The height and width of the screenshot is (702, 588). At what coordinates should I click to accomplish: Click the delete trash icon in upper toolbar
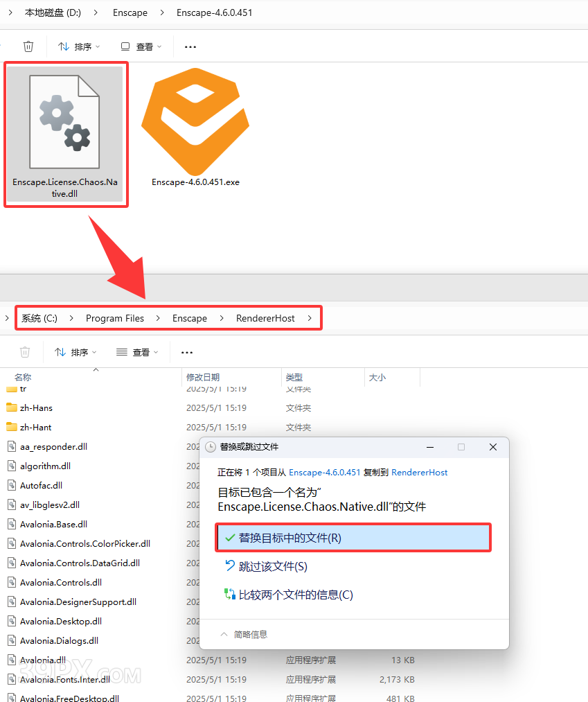(x=28, y=46)
